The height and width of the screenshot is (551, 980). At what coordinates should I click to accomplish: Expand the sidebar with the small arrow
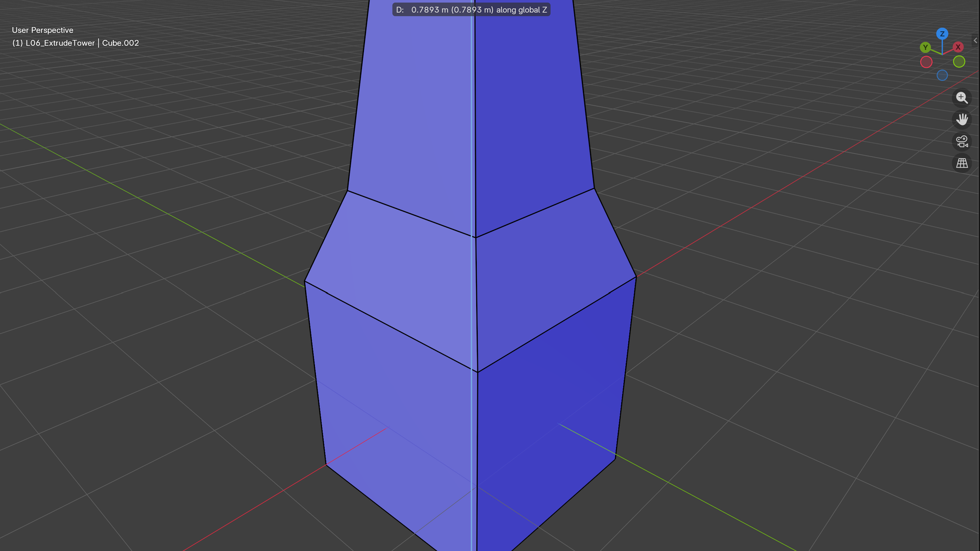coord(975,40)
